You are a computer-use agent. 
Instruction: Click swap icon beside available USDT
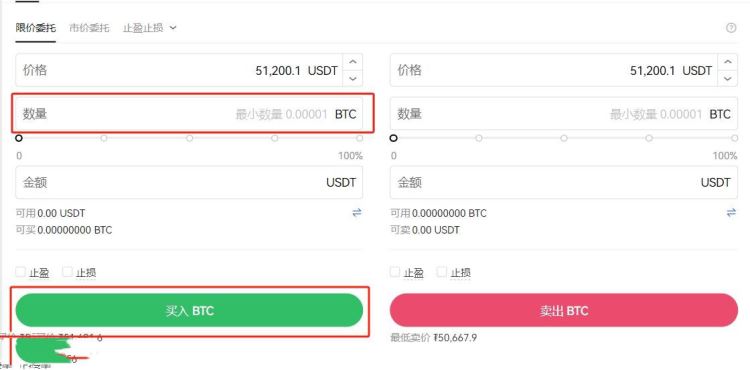[357, 213]
